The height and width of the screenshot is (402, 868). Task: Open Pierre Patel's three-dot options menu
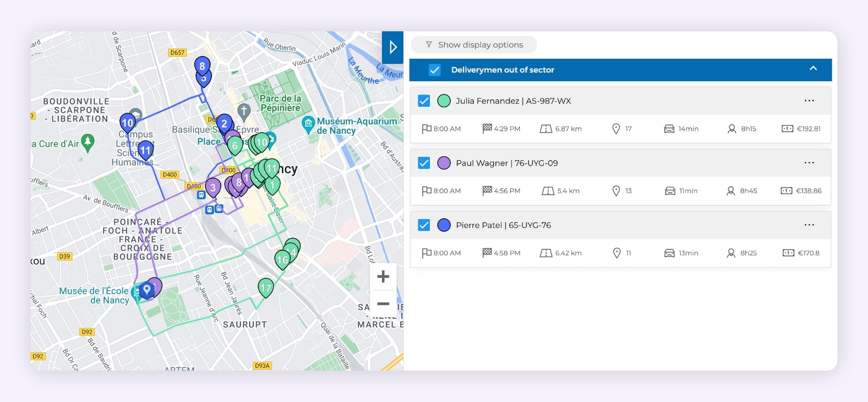[809, 225]
